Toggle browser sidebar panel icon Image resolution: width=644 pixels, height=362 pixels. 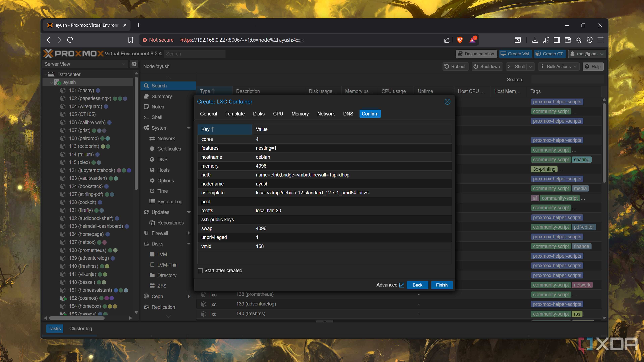pos(557,40)
